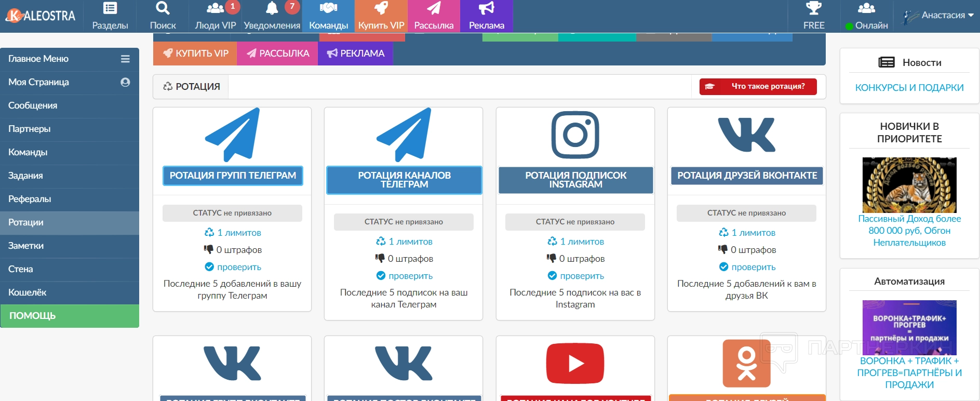
Task: Open ВОРОНКА + ТРАФИК + ПРОГРЕВ link
Action: (909, 373)
